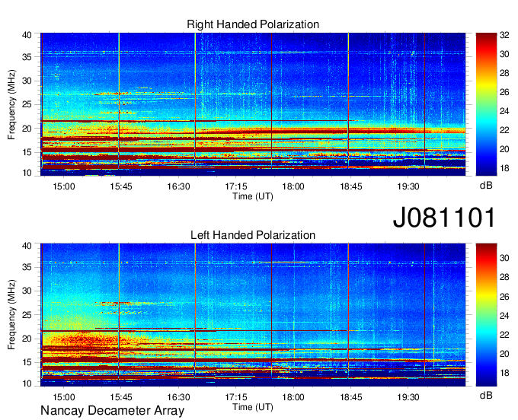Select the 18 value on the lower colorbar scale

[504, 373]
